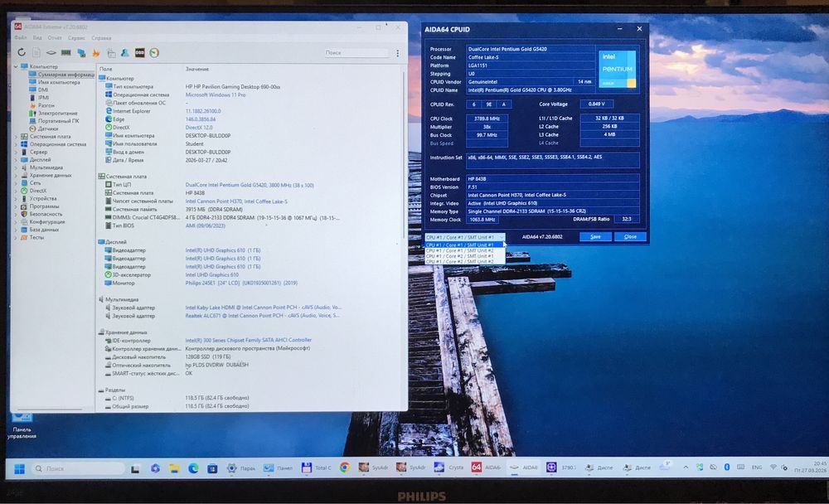Open the Справка menu
Viewport: 829px width, 504px height.
coord(101,38)
